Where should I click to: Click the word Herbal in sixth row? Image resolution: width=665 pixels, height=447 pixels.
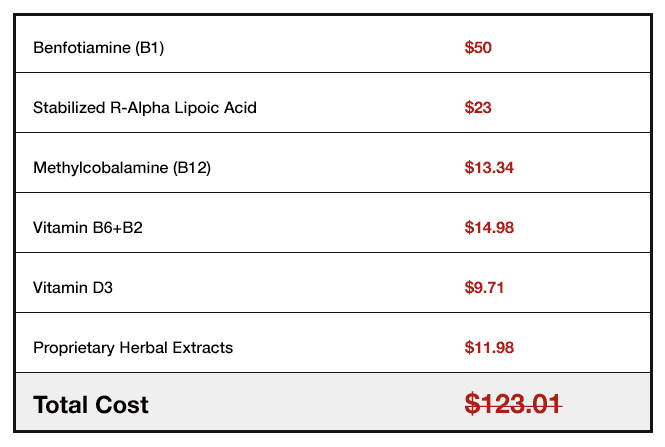pyautogui.click(x=144, y=348)
